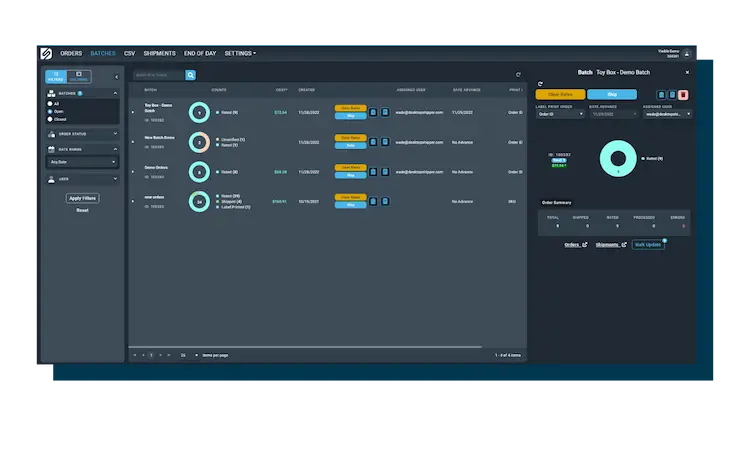Select the Columns tab in sidebar
This screenshot has height=450, width=750.
click(x=79, y=77)
